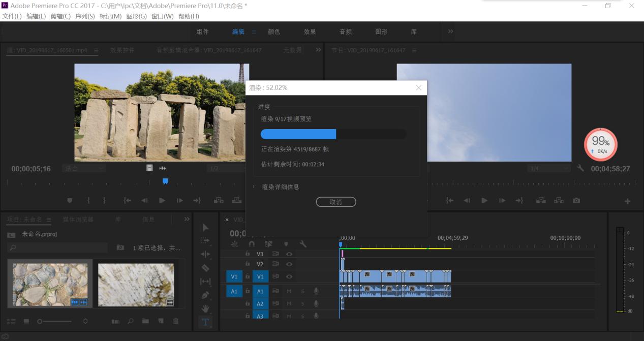Hide the V1 track output eye icon
Image resolution: width=644 pixels, height=341 pixels.
coord(289,277)
